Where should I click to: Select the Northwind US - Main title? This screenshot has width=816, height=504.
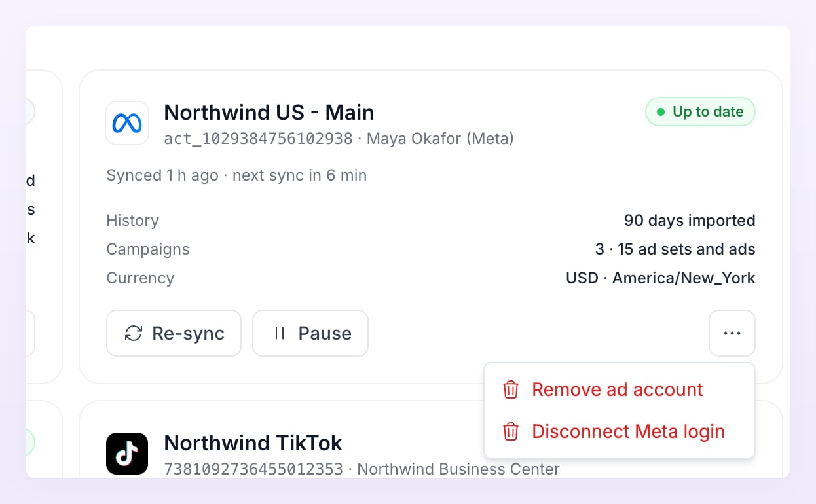pyautogui.click(x=269, y=113)
